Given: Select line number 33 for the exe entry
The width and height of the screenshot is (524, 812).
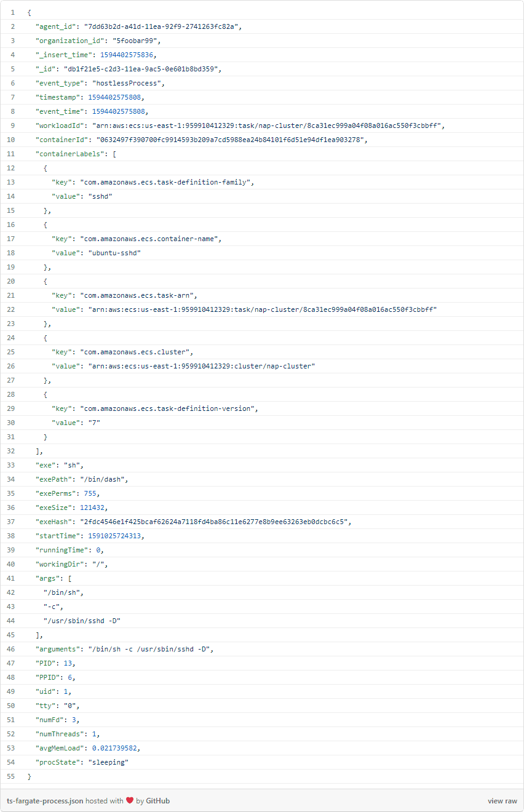Looking at the screenshot, I should pos(12,465).
